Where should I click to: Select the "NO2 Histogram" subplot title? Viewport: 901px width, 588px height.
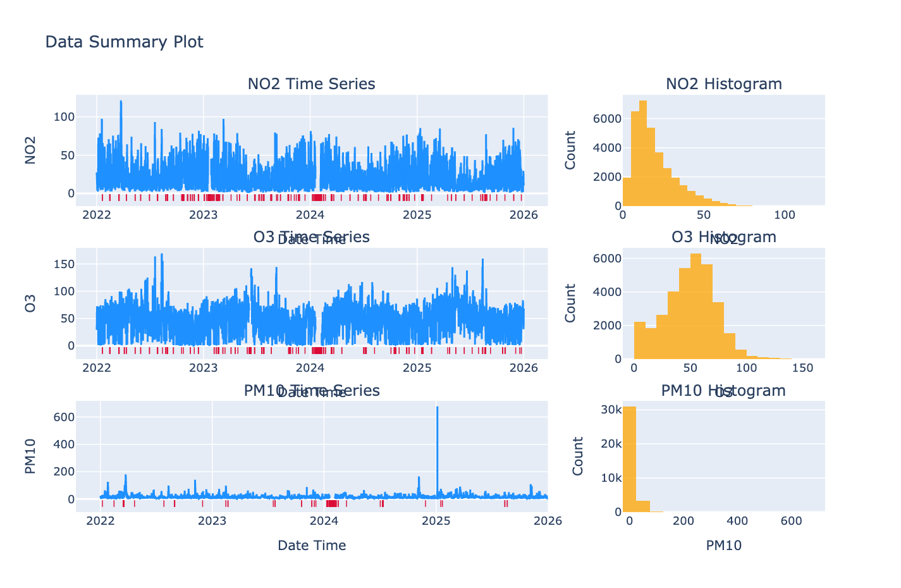pyautogui.click(x=724, y=84)
